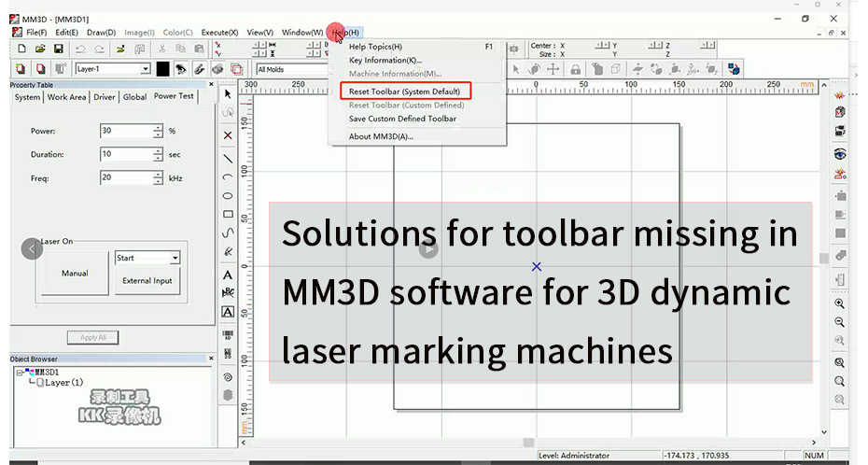Close the Property Table panel
The width and height of the screenshot is (868, 465).
tap(211, 85)
